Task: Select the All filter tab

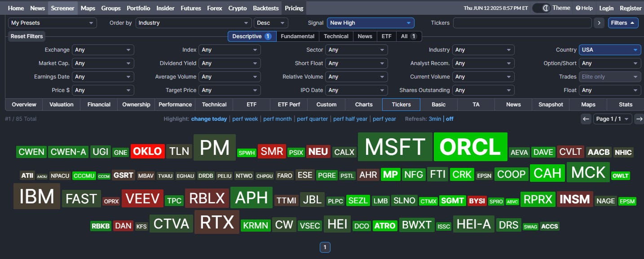Action: pos(409,36)
